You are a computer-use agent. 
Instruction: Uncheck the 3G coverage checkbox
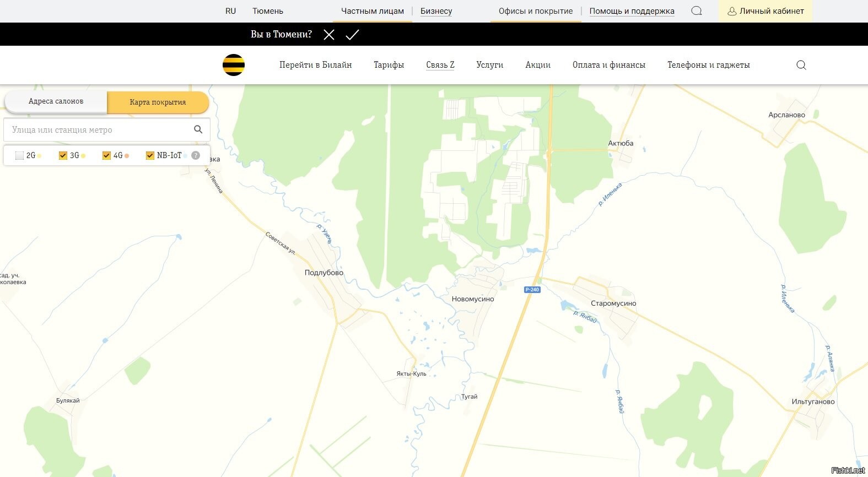(x=63, y=155)
